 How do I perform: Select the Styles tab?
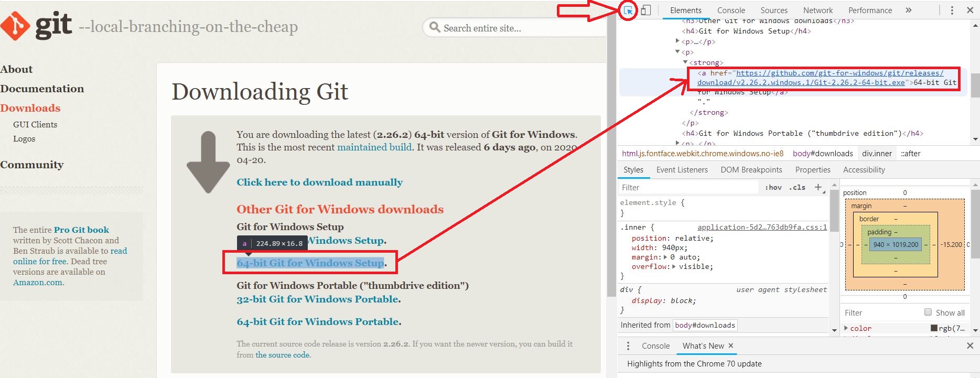(x=633, y=170)
